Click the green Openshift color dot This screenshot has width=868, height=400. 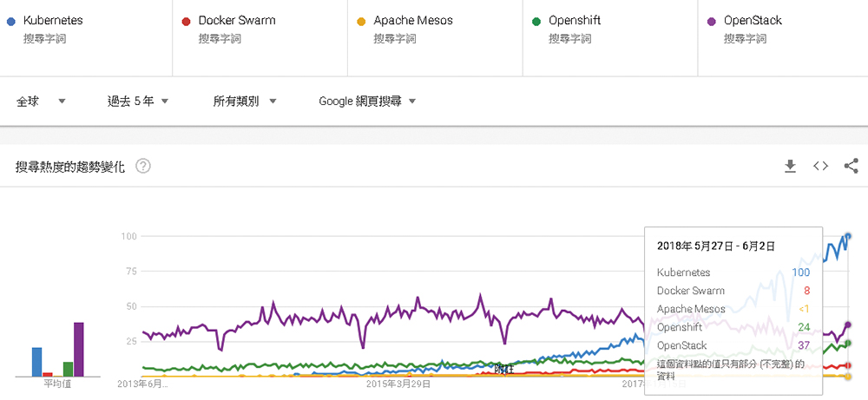coord(536,22)
